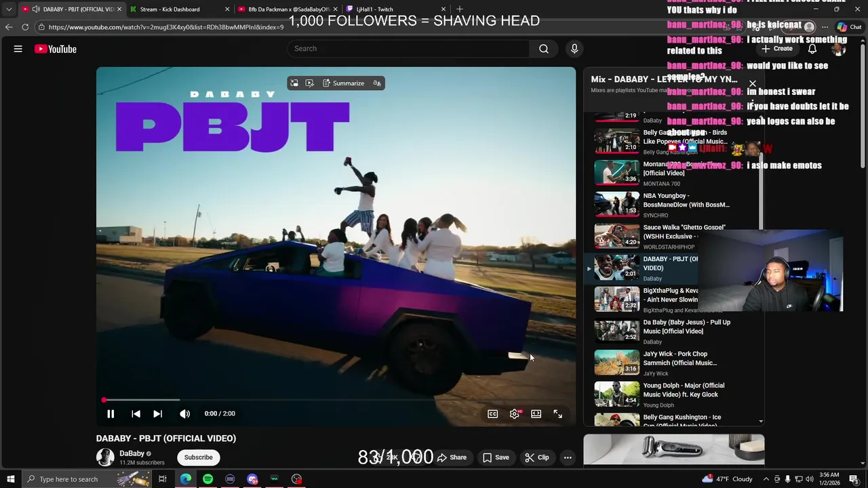Open the volume control in system tray
The width and height of the screenshot is (868, 488).
pyautogui.click(x=809, y=479)
